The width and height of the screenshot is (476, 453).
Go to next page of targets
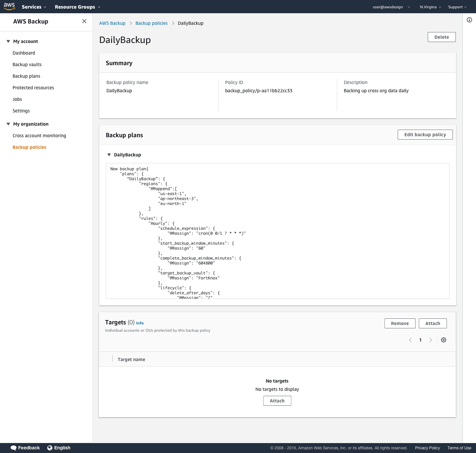[431, 340]
